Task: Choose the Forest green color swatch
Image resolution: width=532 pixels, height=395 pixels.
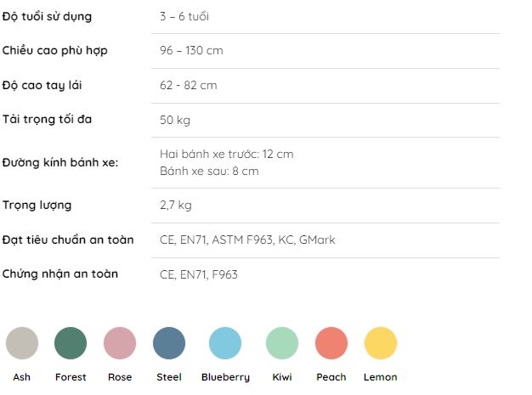Action: (71, 343)
